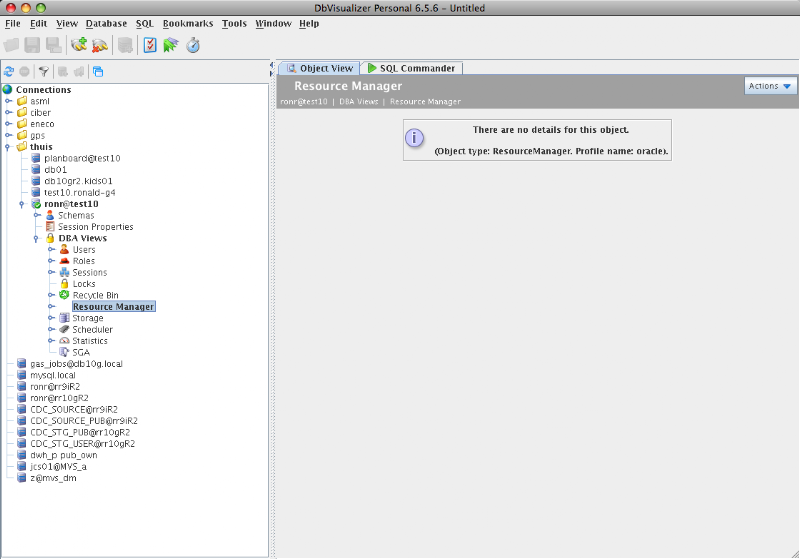The width and height of the screenshot is (800, 559).
Task: Select the CDC_SOURCE_PUB@rr9iR2 connection
Action: (x=84, y=421)
